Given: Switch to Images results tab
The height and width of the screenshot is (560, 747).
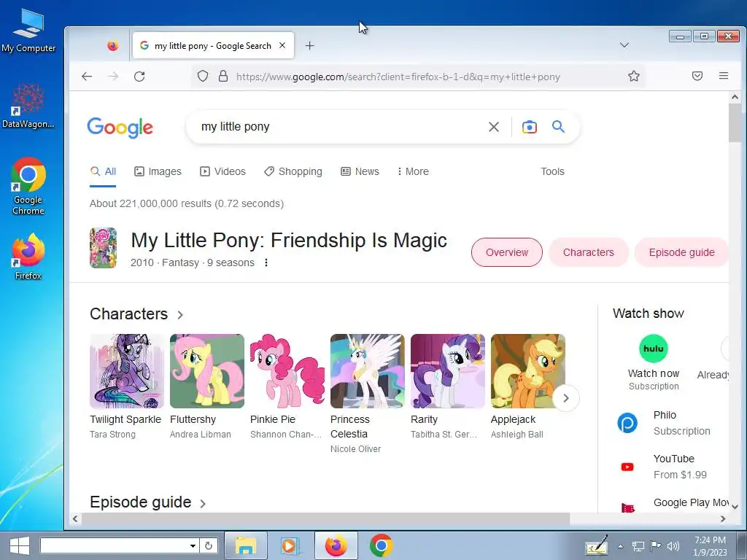Looking at the screenshot, I should click(x=158, y=171).
